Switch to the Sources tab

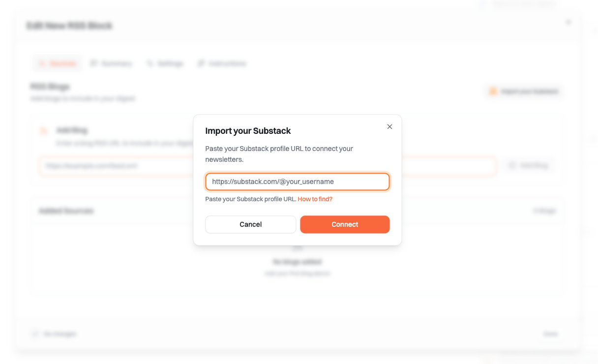point(58,63)
